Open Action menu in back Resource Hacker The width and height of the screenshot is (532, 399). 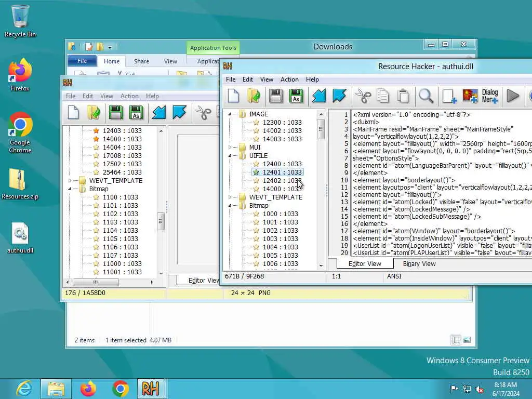click(129, 96)
